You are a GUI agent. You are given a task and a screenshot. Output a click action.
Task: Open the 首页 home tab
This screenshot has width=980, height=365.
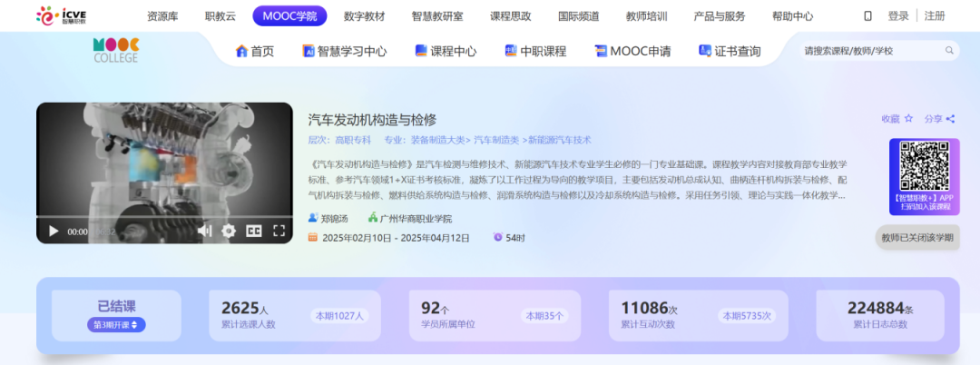pyautogui.click(x=254, y=51)
